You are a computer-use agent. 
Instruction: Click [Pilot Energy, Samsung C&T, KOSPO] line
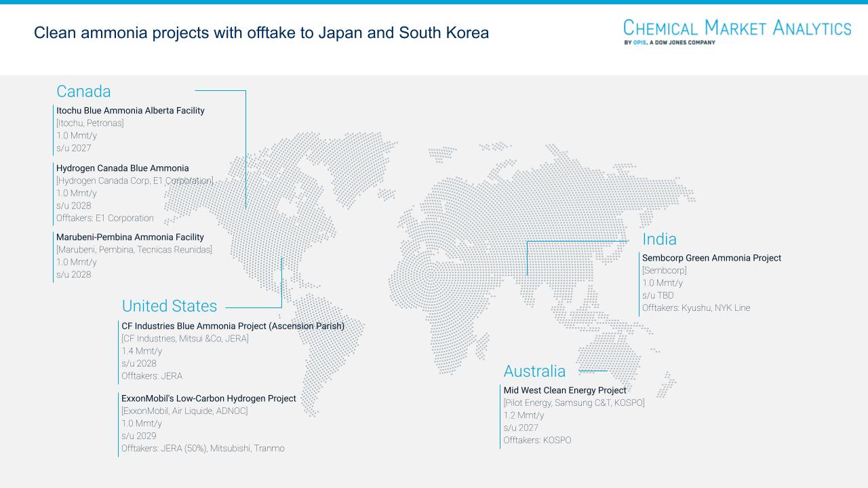pos(574,403)
